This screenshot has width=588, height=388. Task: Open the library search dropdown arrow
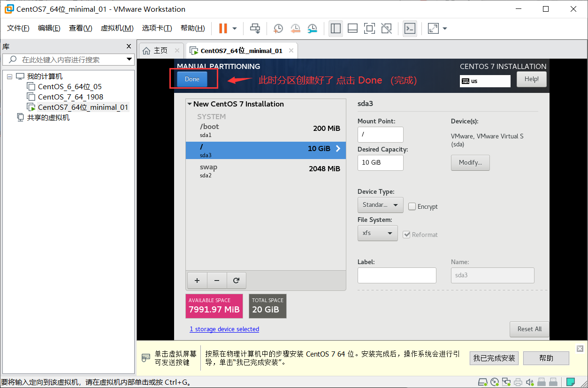(130, 60)
